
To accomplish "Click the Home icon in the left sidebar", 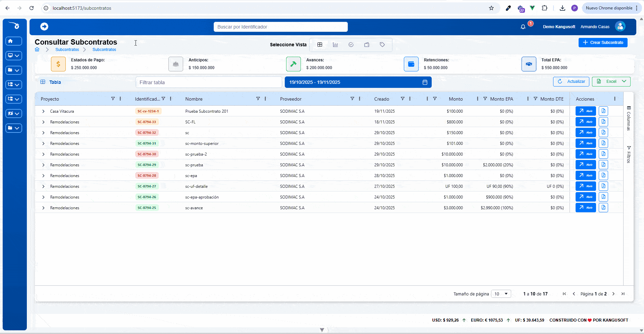I will coord(10,41).
